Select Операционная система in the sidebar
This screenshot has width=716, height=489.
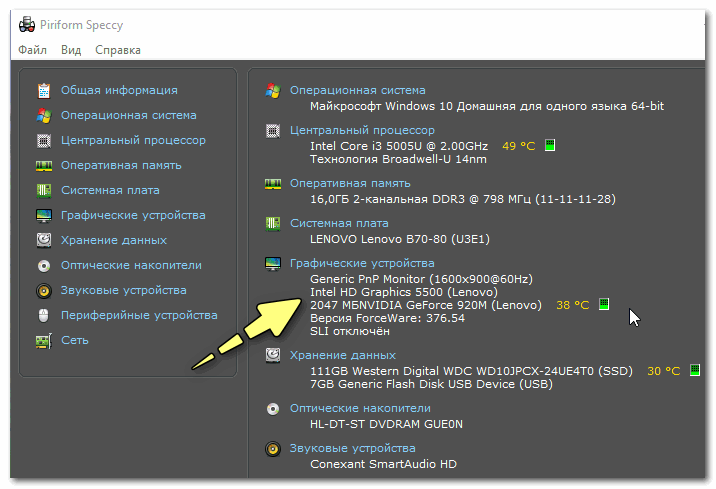click(x=129, y=116)
